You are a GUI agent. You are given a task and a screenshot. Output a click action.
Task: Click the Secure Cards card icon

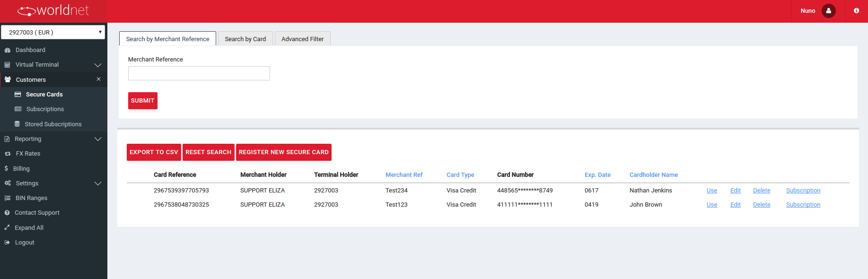(18, 95)
